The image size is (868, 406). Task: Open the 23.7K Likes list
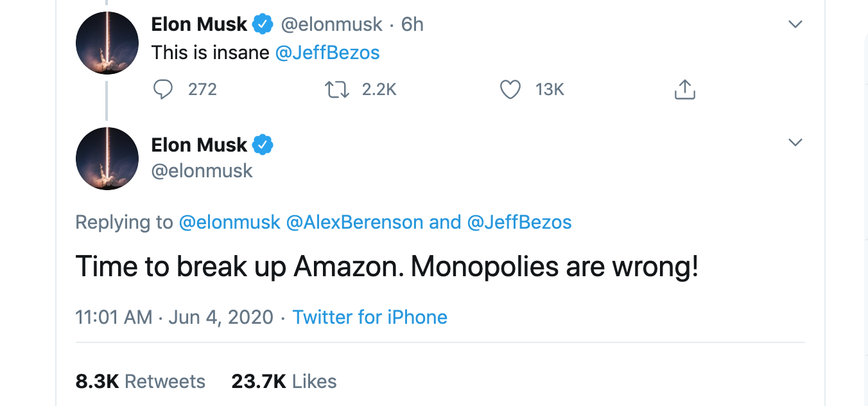click(x=283, y=381)
